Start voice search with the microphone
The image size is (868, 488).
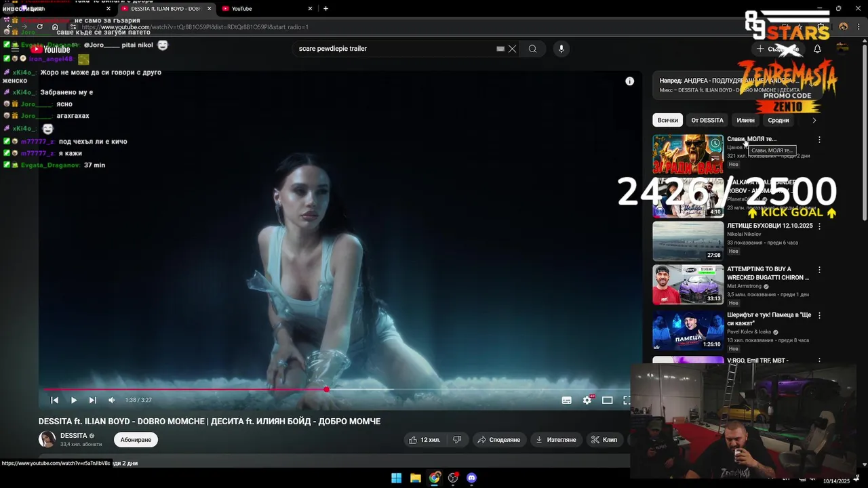[x=561, y=49]
